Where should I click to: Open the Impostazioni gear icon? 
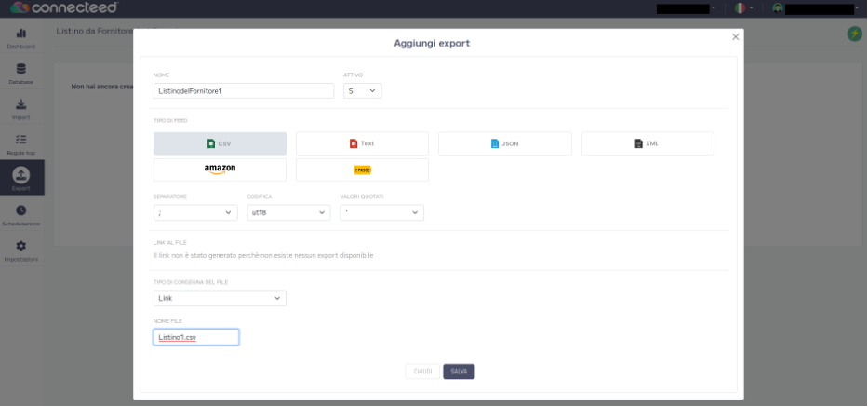click(x=21, y=246)
